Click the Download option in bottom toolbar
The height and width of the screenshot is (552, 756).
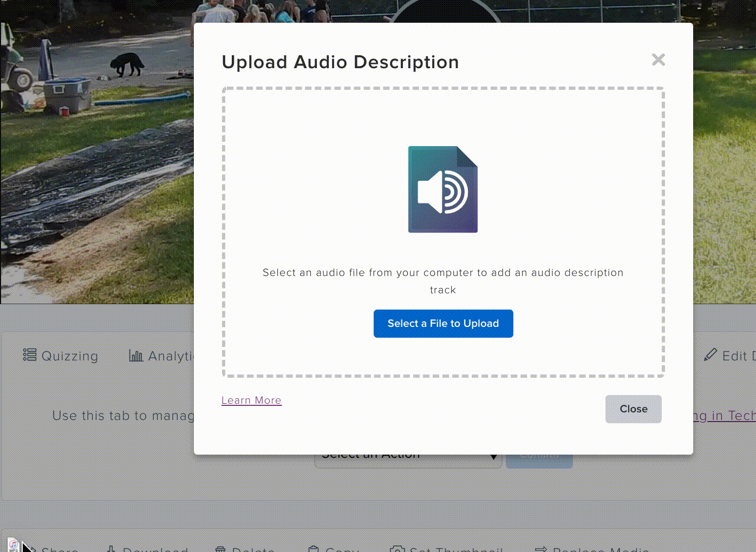(x=147, y=548)
